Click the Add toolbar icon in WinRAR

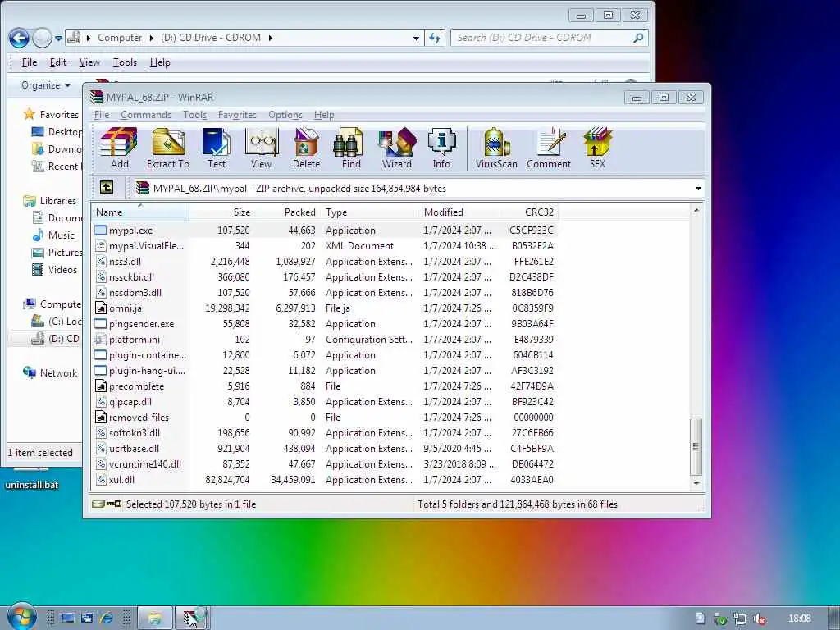click(119, 148)
